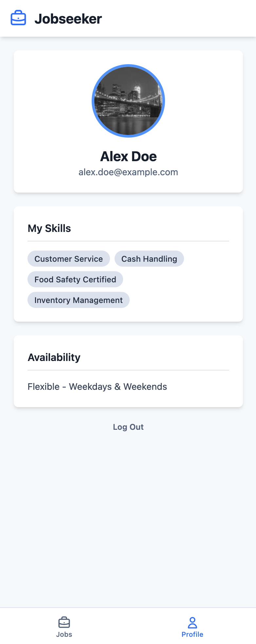Click the Availability card
Viewport: 256px width, 644px height.
point(128,371)
